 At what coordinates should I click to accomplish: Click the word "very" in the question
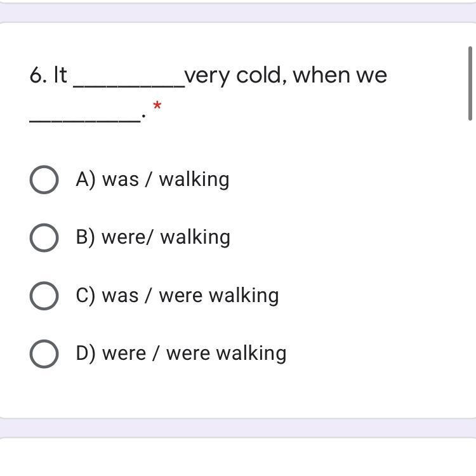click(208, 76)
